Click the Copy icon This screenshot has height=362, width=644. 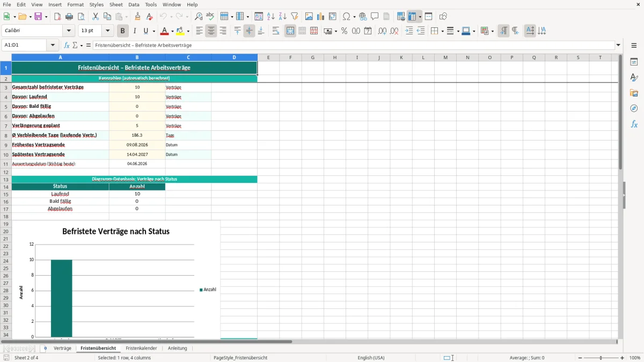[x=107, y=17]
